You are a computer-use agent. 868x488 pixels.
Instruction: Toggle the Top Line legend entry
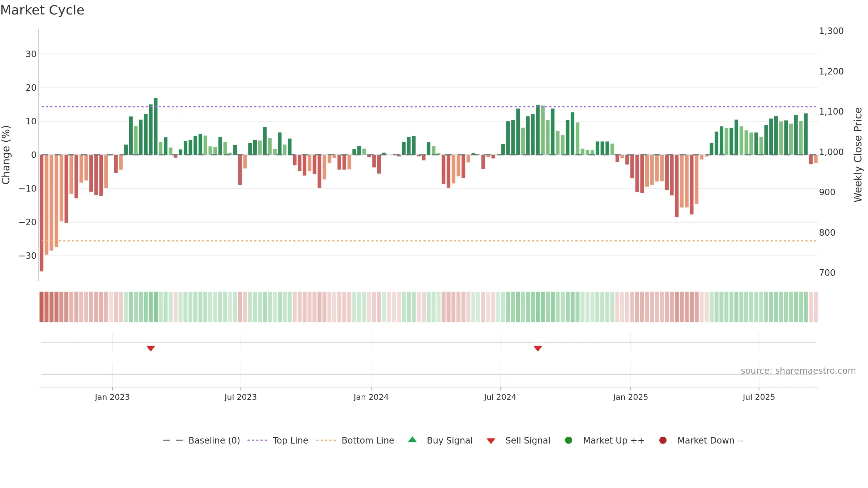click(278, 440)
